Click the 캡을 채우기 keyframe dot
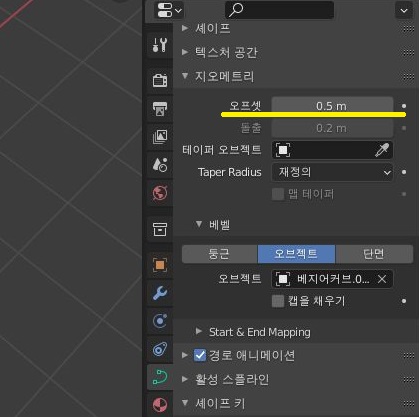Screen dimensions: 419x417 point(404,301)
